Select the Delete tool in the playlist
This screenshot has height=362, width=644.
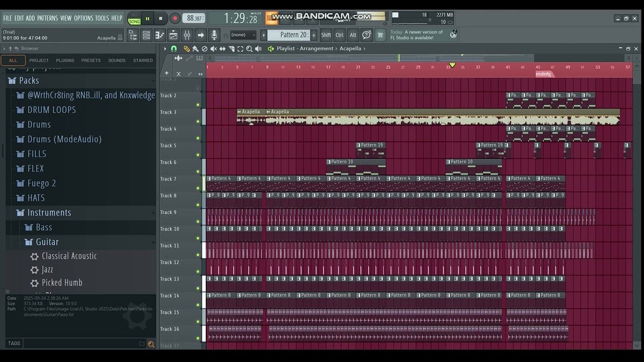(x=204, y=49)
